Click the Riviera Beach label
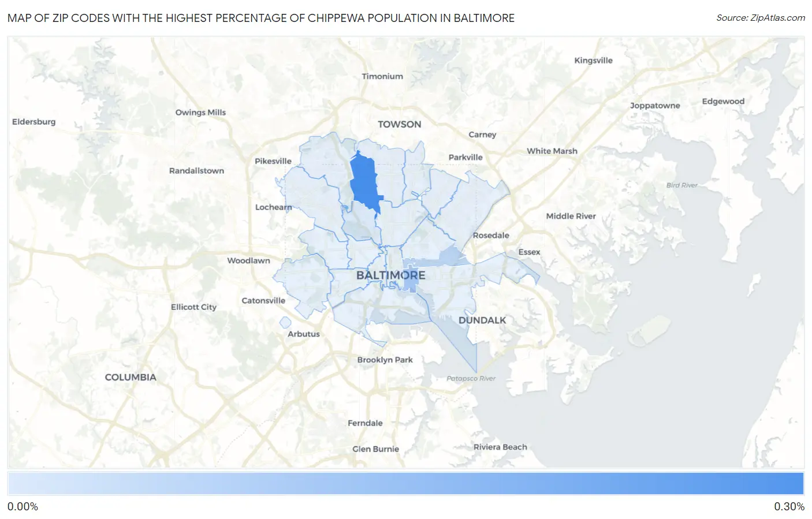Image resolution: width=812 pixels, height=519 pixels. point(500,447)
